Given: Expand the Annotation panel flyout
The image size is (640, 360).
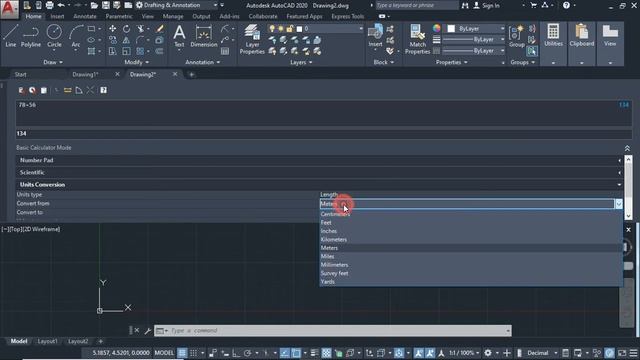Looking at the screenshot, I should (202, 62).
